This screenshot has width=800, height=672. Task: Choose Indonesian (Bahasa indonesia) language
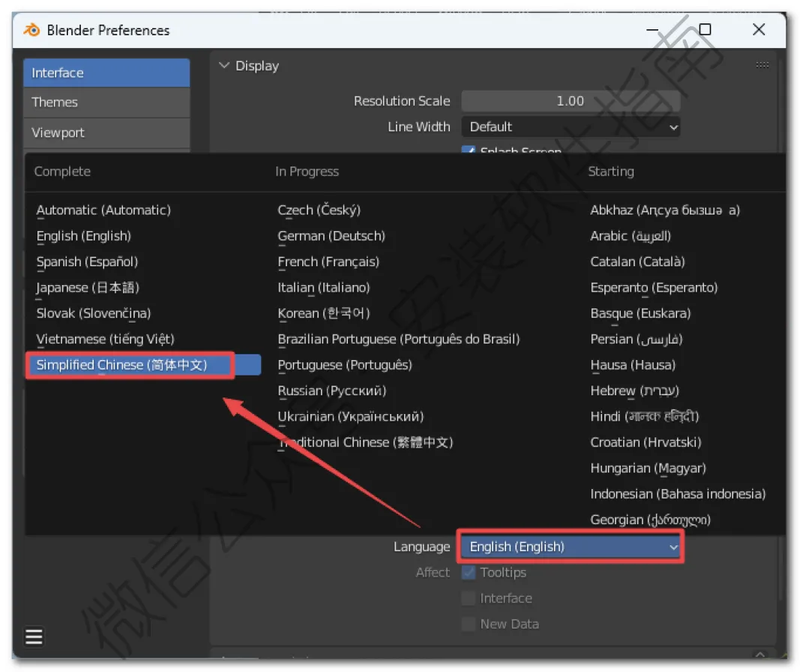click(678, 494)
